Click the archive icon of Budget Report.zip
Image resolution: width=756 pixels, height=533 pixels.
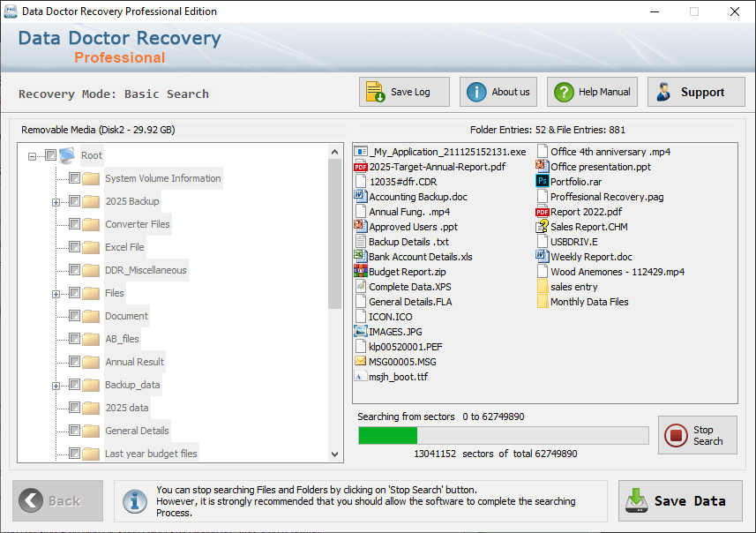point(360,272)
